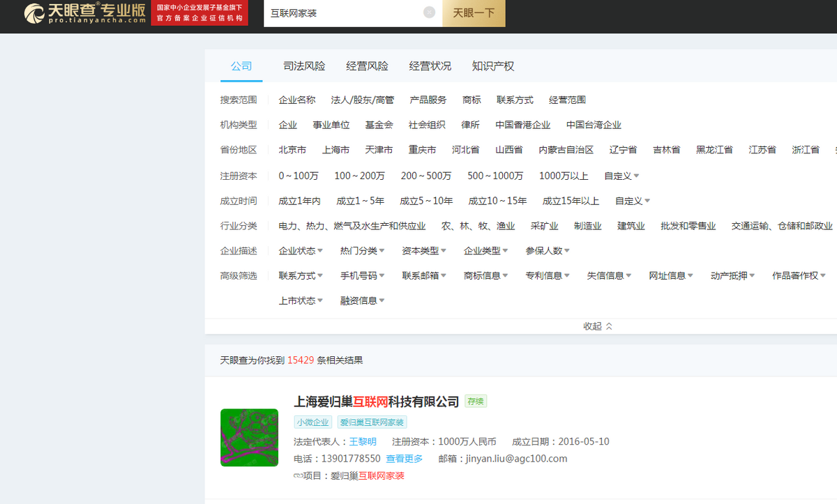Open the 资本类型 dropdown

point(424,251)
